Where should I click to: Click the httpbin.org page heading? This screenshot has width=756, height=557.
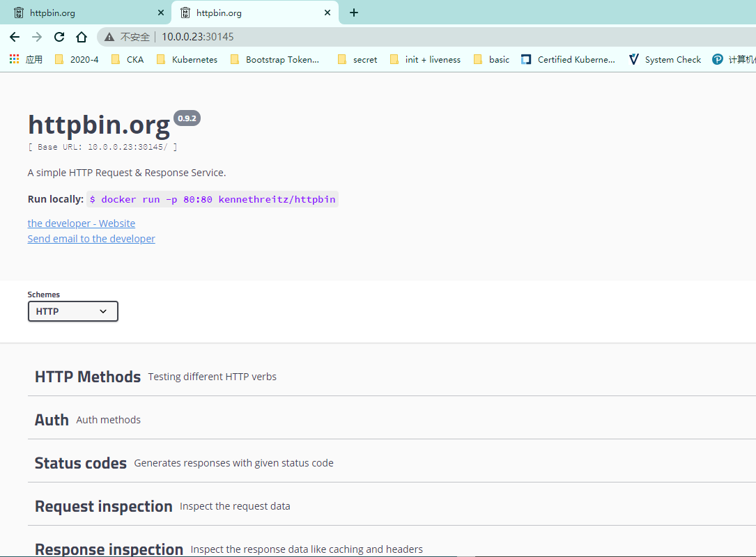tap(99, 125)
